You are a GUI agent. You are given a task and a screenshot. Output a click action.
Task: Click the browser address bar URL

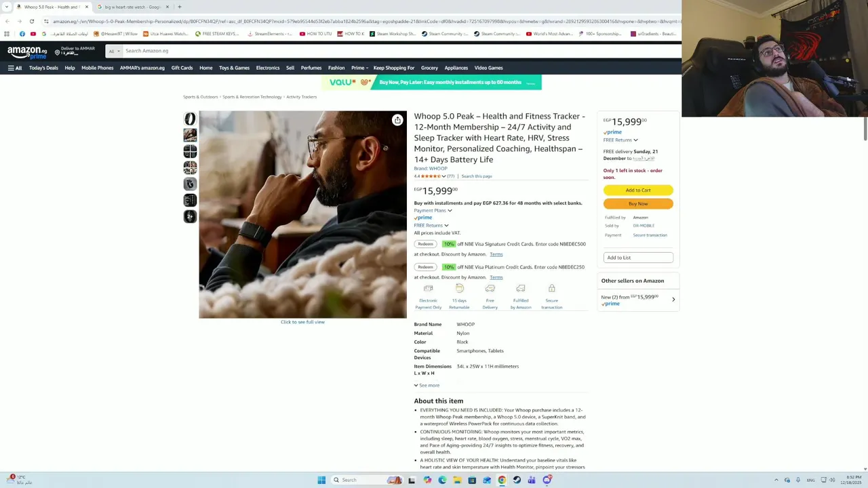point(366,21)
